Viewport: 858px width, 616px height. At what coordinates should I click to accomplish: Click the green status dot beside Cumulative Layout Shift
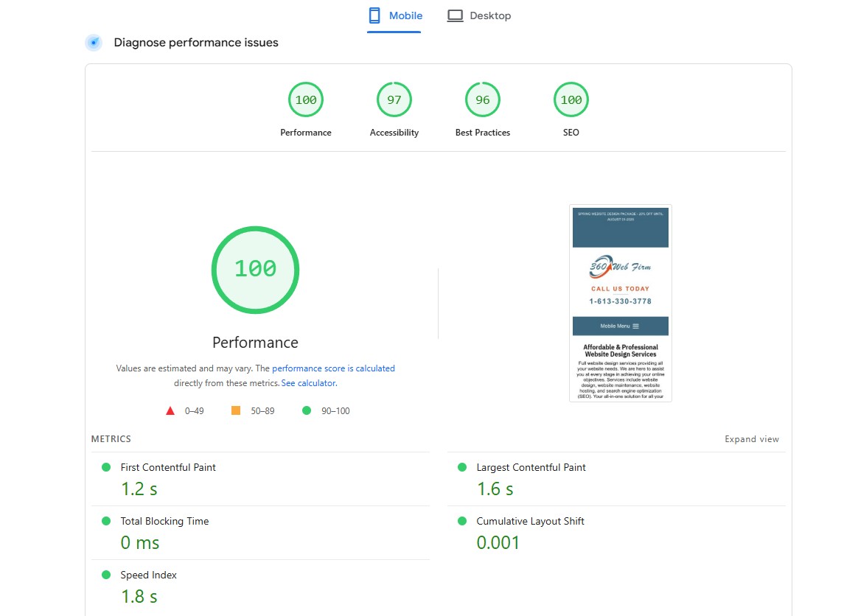coord(462,520)
